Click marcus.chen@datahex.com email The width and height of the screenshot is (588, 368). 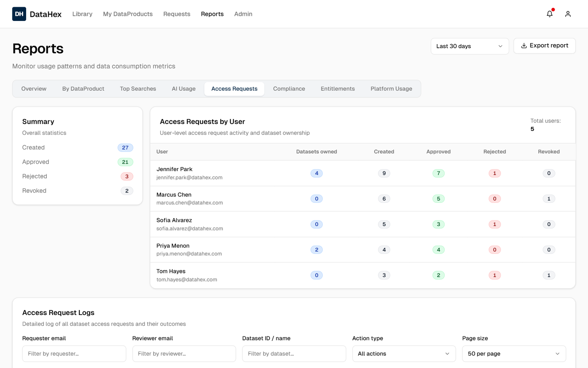coord(190,203)
